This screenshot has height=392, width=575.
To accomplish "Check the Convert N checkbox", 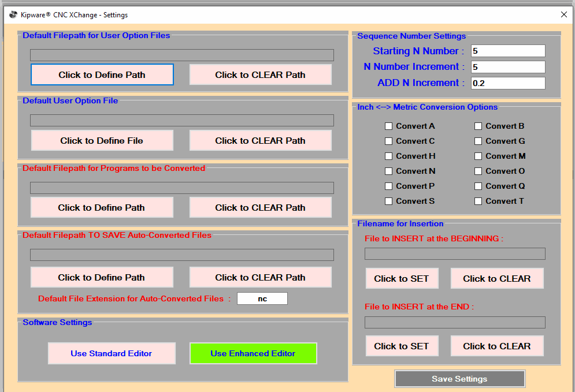I will pos(388,171).
